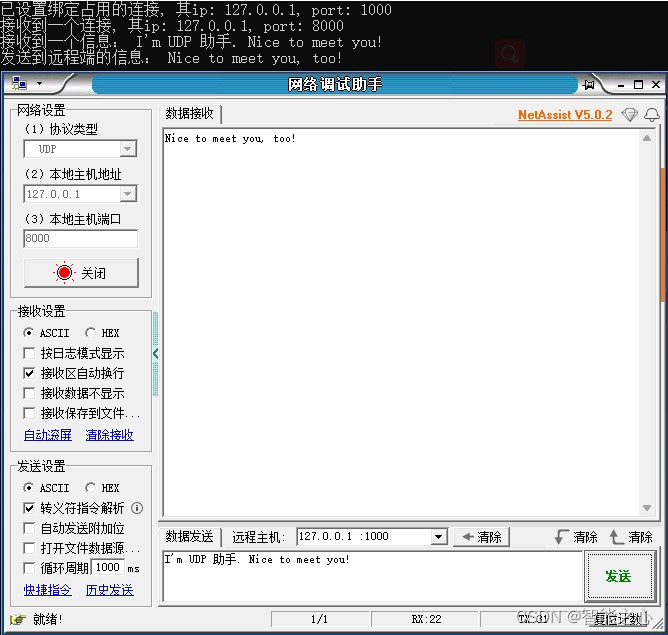Image resolution: width=668 pixels, height=635 pixels.
Task: Enable 循环周期 checkbox
Action: coord(29,568)
